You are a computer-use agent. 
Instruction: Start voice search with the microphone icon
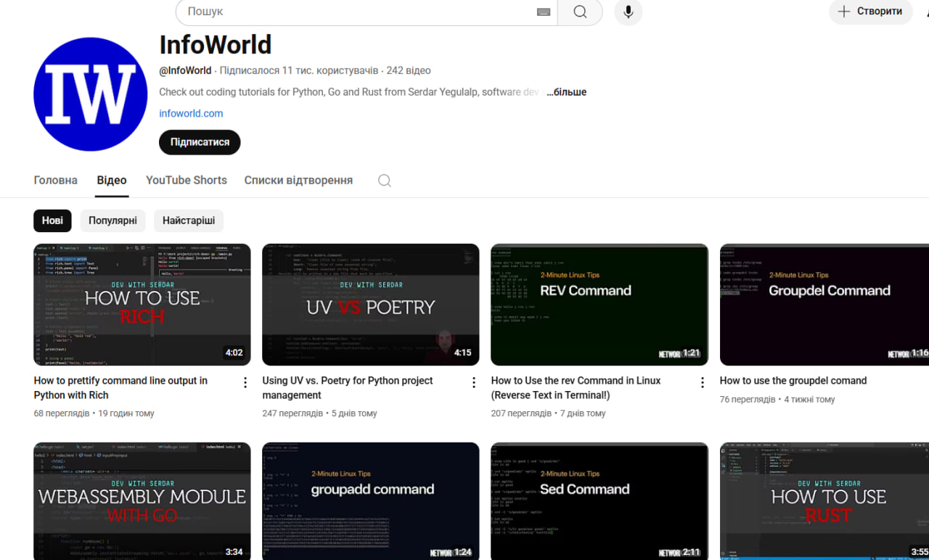(629, 12)
